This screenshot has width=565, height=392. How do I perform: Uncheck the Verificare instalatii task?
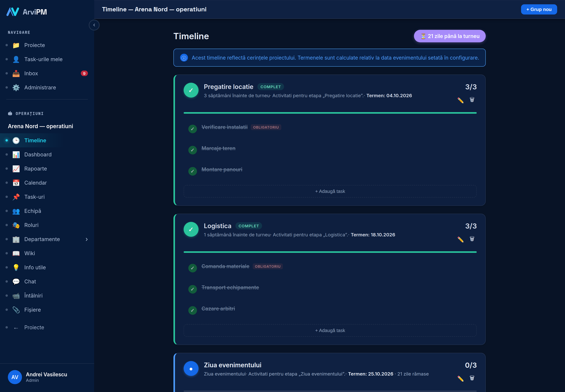193,129
